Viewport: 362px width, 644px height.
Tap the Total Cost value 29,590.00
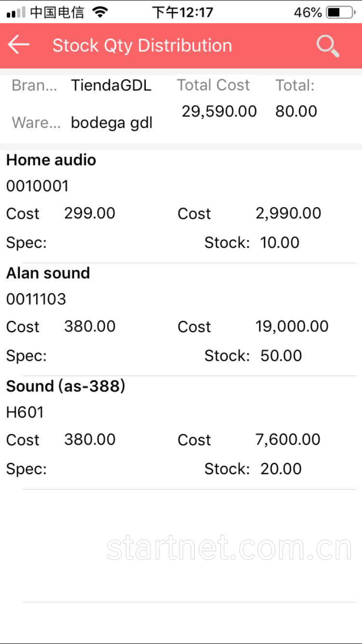pos(219,111)
